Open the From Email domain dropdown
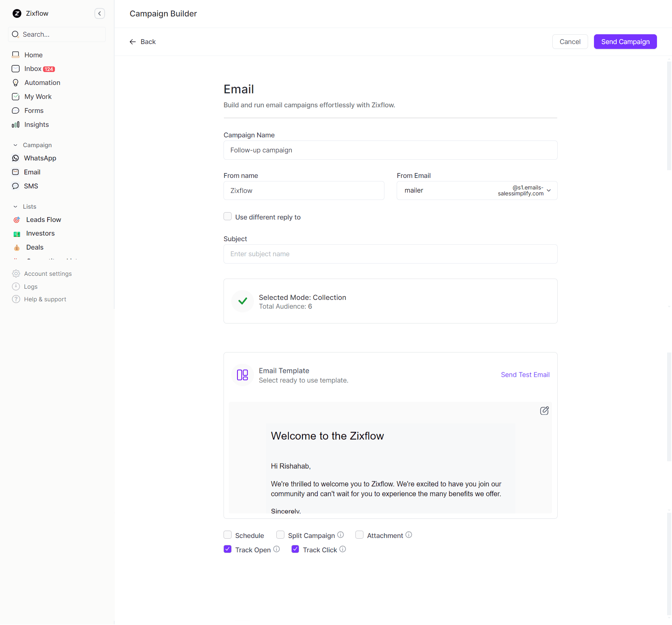 coord(549,191)
